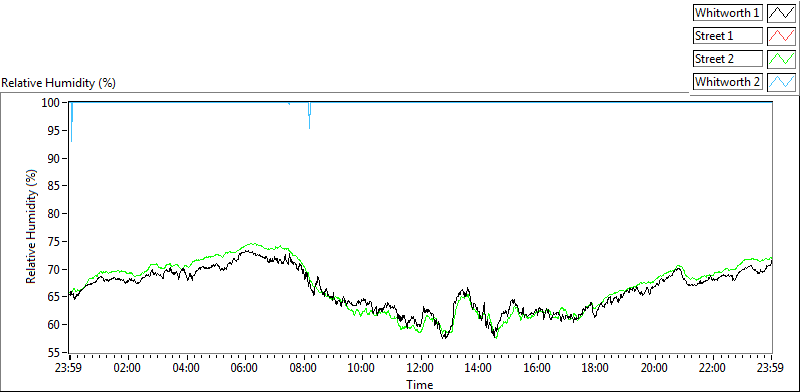Viewport: 800px width, 392px height.
Task: Click the Whitworth 1 black line swatch
Action: pyautogui.click(x=781, y=13)
